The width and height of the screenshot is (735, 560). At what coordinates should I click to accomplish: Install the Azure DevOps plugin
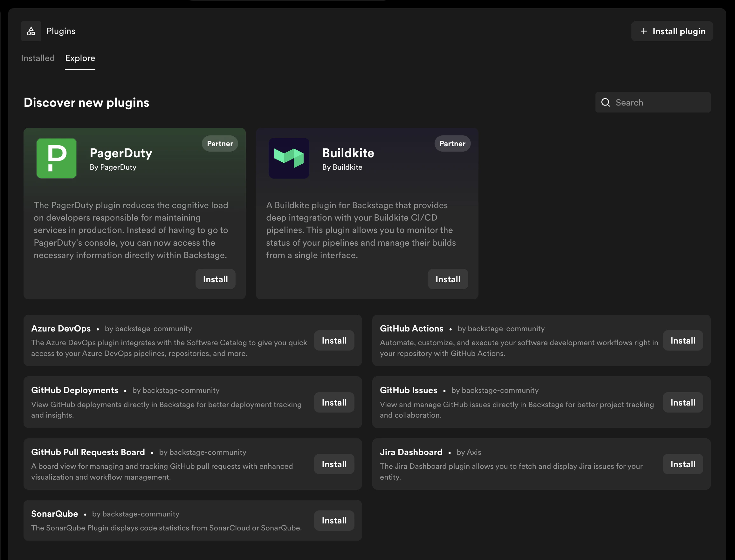(334, 340)
